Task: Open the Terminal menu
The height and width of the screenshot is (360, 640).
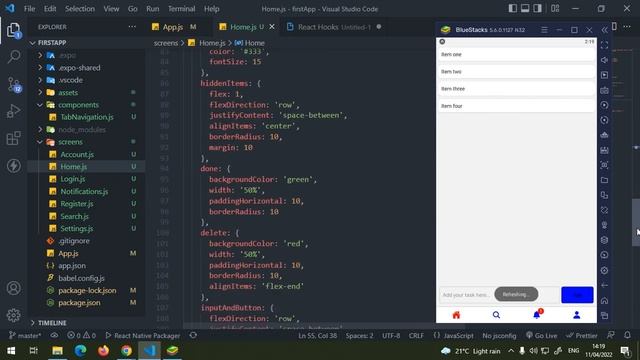Action: (x=181, y=9)
